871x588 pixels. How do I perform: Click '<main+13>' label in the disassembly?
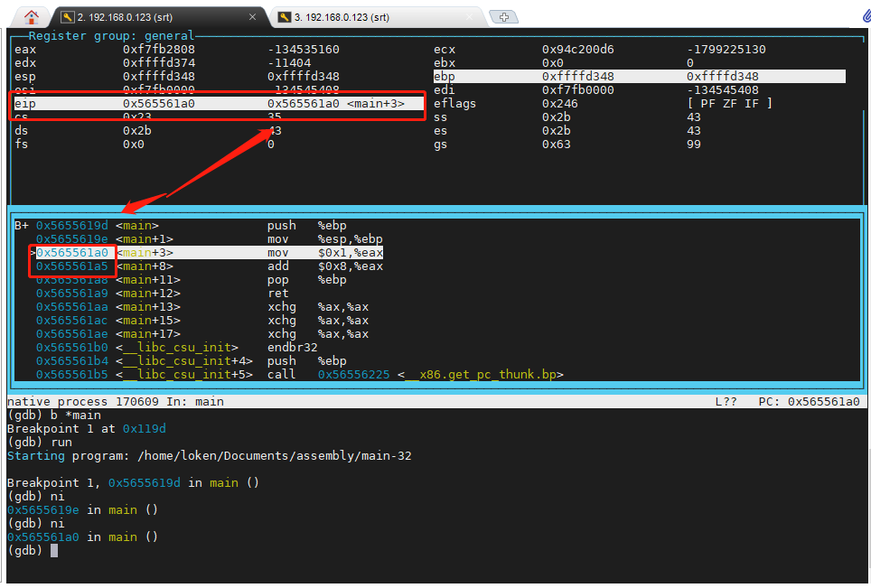click(x=148, y=307)
